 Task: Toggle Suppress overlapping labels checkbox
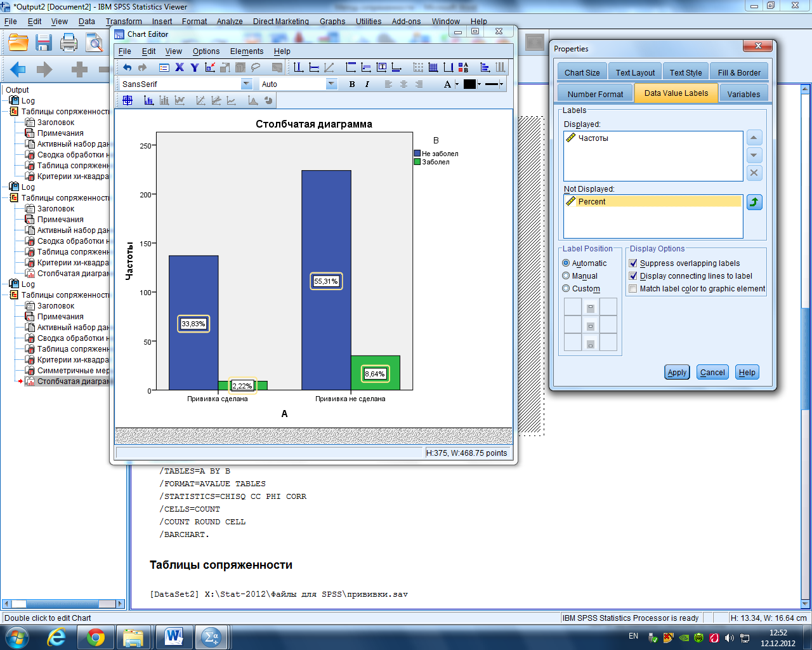pyautogui.click(x=633, y=263)
